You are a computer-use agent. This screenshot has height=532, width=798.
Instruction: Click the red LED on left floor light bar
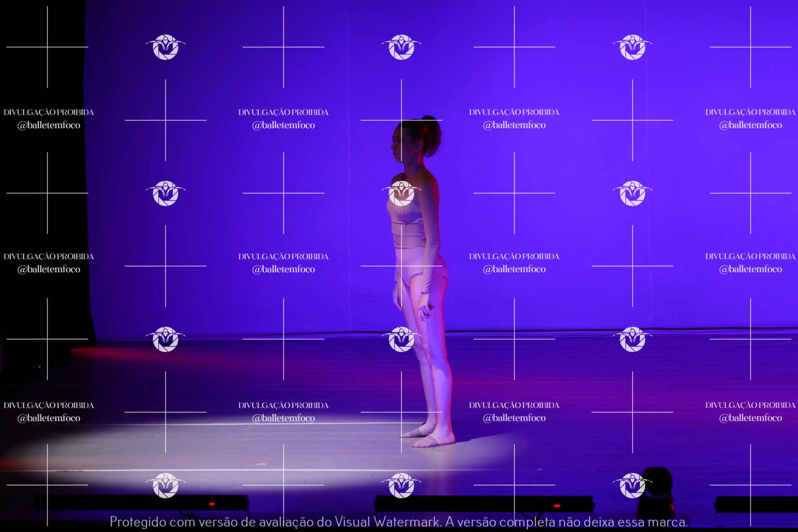pos(212,504)
